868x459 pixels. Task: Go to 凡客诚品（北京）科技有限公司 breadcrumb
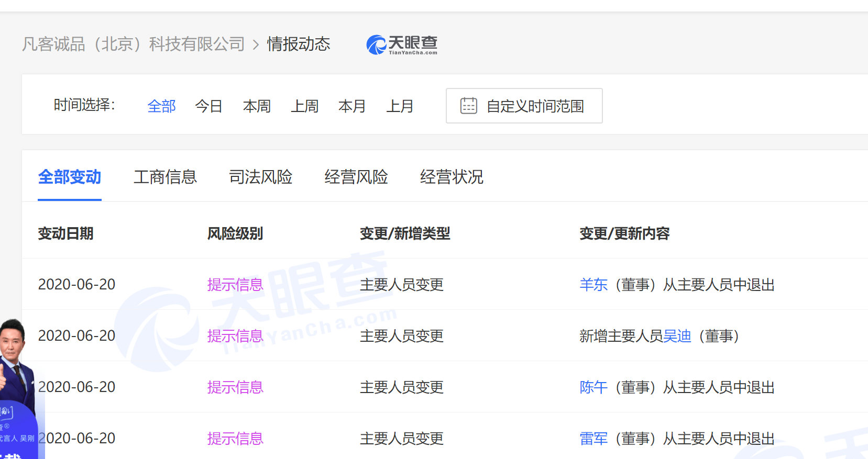point(134,44)
